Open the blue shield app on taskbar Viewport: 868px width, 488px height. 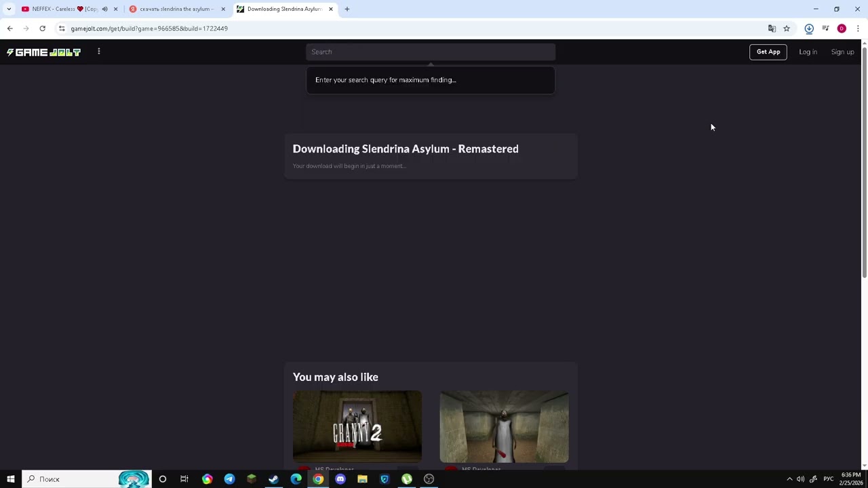click(x=384, y=479)
